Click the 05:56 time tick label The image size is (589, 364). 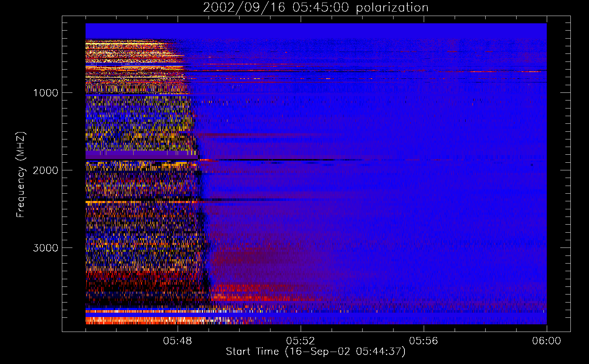point(424,341)
